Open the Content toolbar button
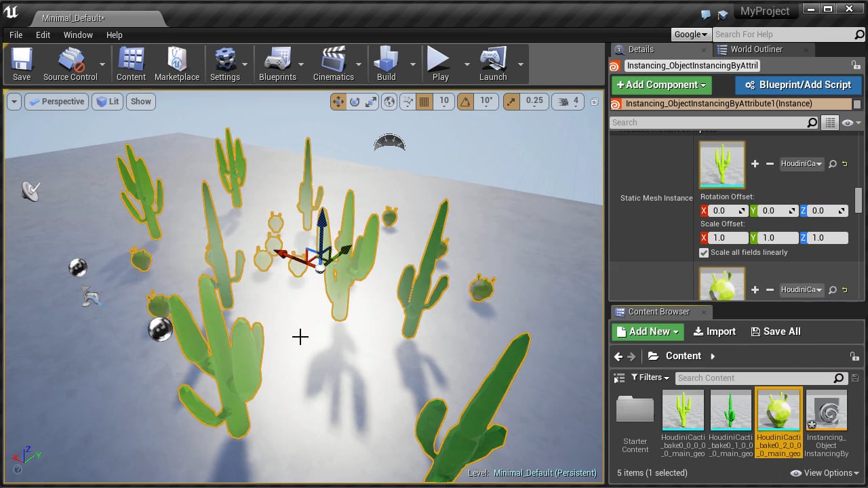Viewport: 868px width, 488px height. (x=131, y=64)
